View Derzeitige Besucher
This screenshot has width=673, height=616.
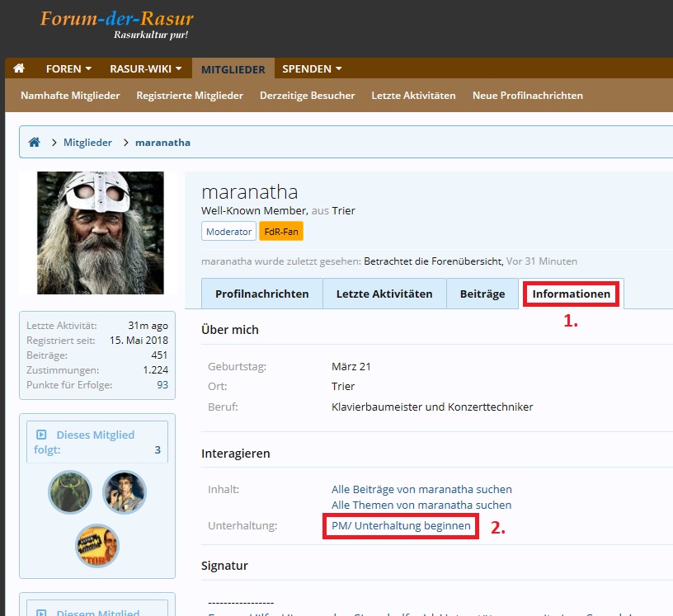point(308,96)
